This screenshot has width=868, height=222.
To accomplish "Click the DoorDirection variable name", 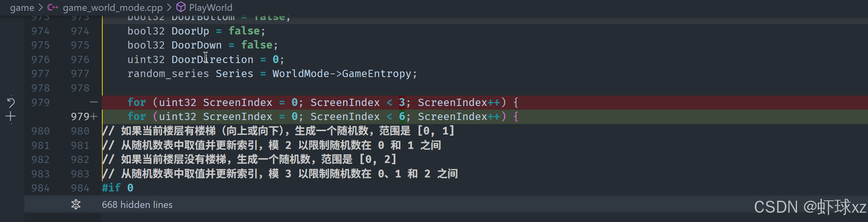I will click(213, 59).
